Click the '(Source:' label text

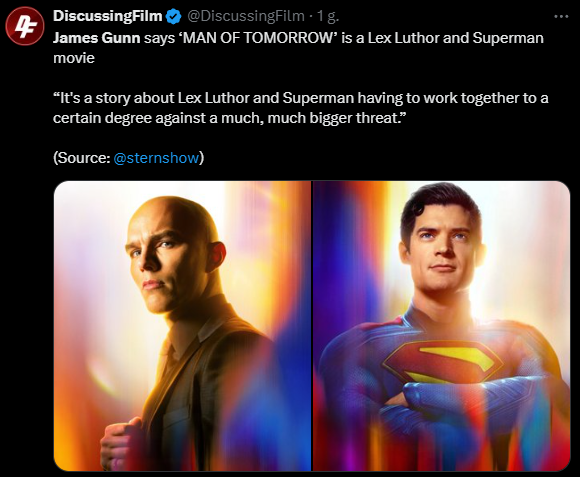coord(81,158)
